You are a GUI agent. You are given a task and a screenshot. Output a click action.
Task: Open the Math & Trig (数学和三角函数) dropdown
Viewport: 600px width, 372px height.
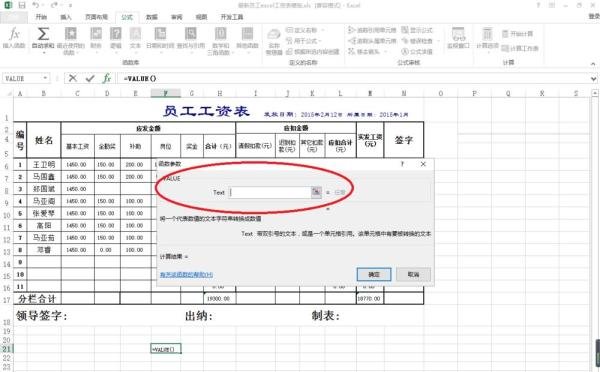coord(220,41)
